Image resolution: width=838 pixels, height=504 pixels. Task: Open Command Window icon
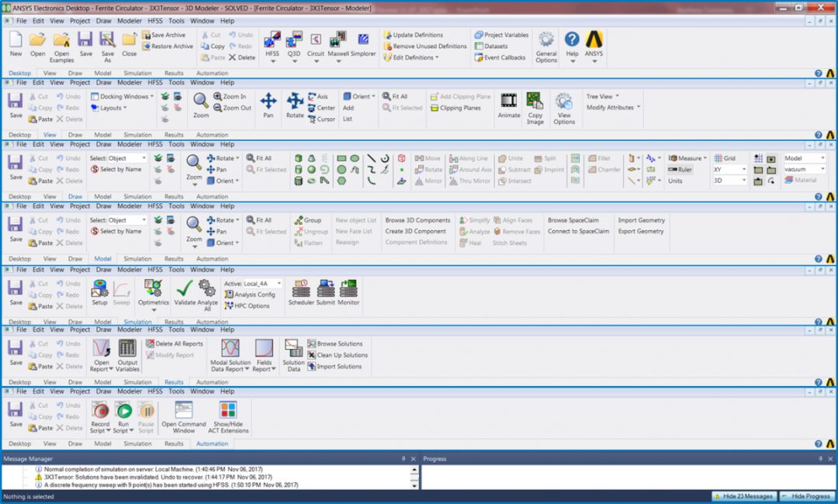coord(183,410)
